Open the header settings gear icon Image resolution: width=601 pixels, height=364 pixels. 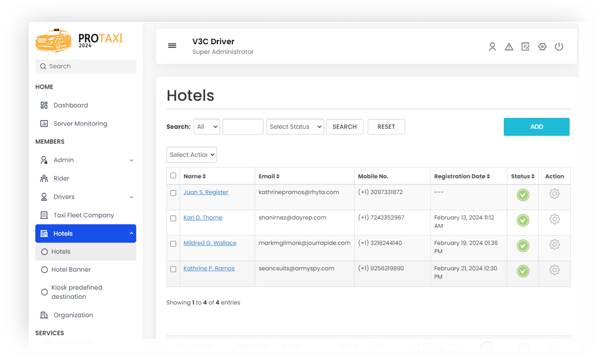click(542, 47)
